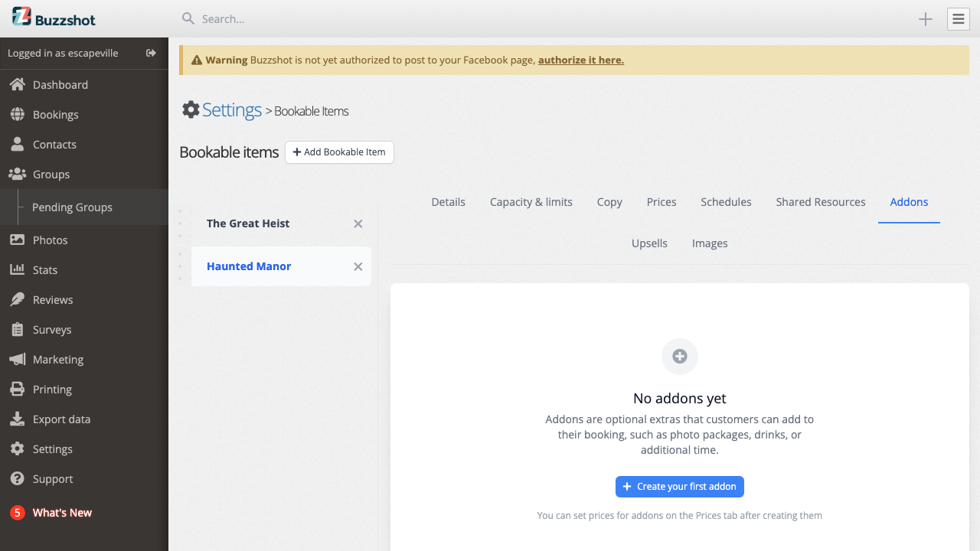Select Haunted Manor bookable item
The width and height of the screenshot is (980, 551).
pos(249,266)
